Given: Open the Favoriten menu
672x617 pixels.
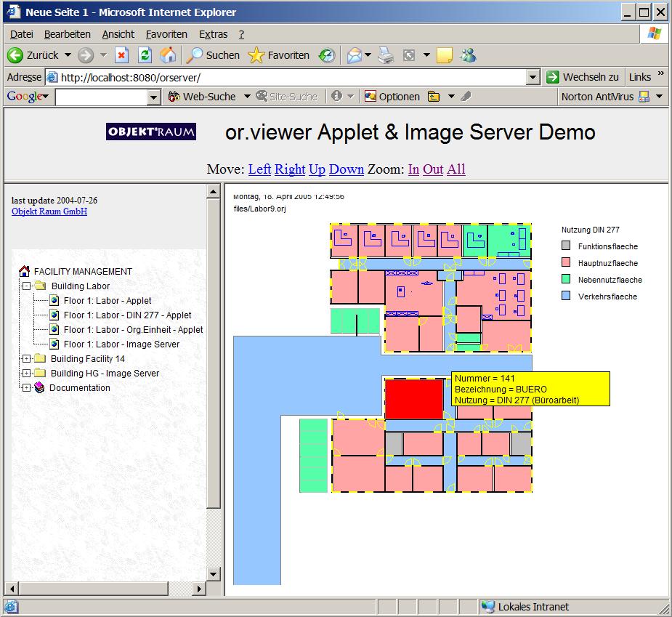Looking at the screenshot, I should [x=166, y=34].
